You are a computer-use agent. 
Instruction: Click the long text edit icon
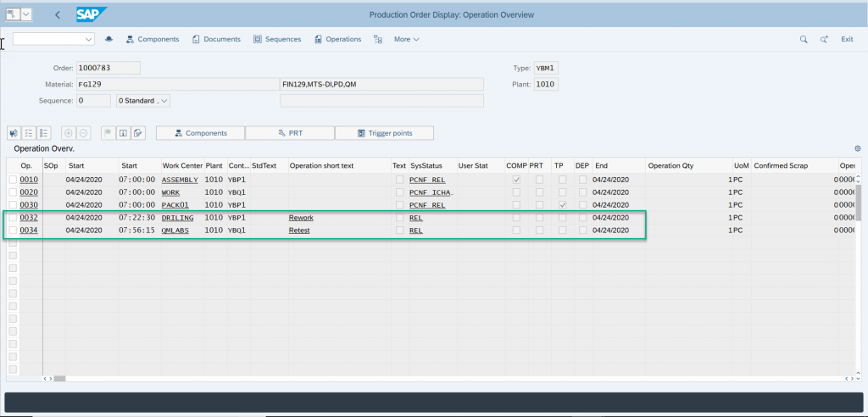pyautogui.click(x=138, y=133)
